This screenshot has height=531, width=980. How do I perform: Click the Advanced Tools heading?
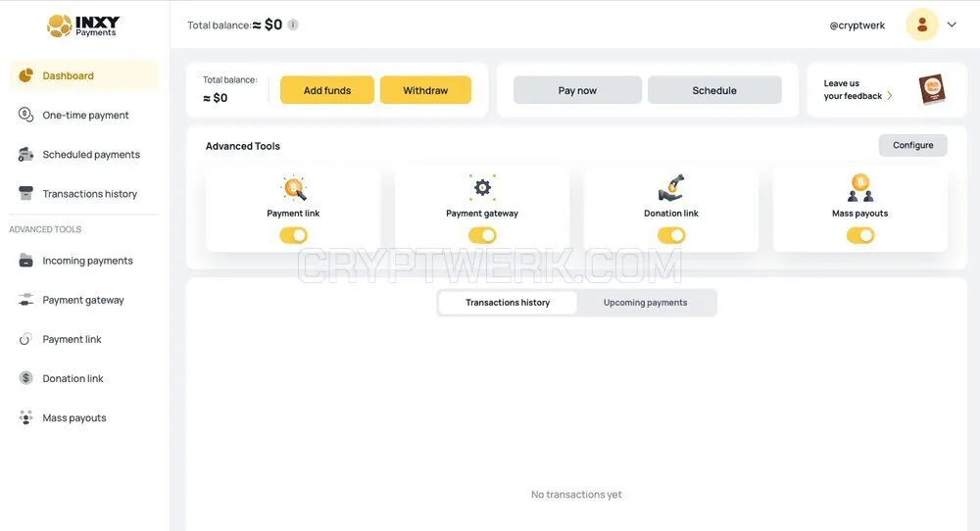(x=242, y=146)
